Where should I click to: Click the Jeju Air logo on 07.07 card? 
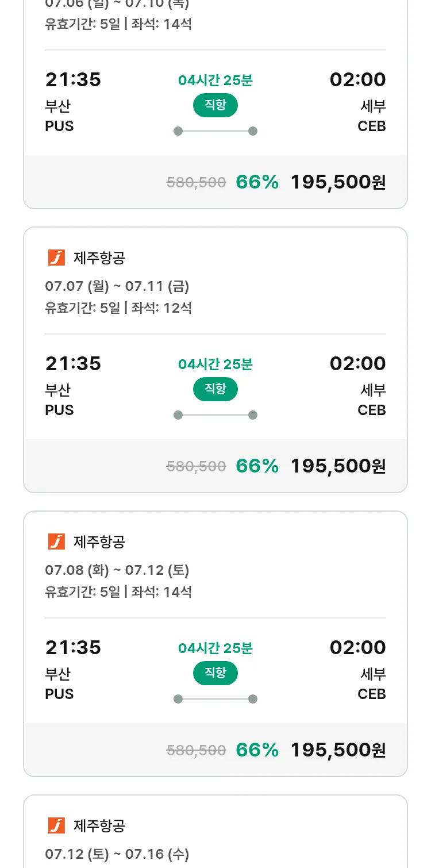[56, 258]
